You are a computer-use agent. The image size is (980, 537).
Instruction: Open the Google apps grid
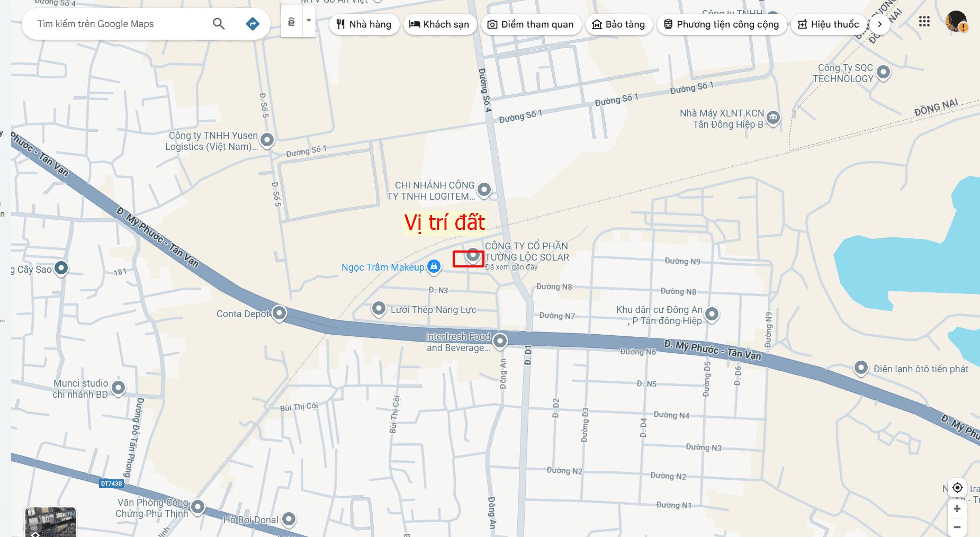click(x=924, y=21)
